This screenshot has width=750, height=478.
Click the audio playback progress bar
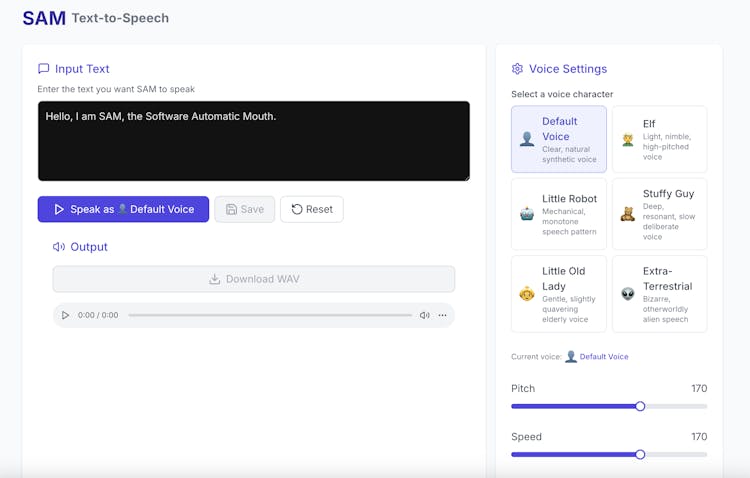click(x=270, y=315)
